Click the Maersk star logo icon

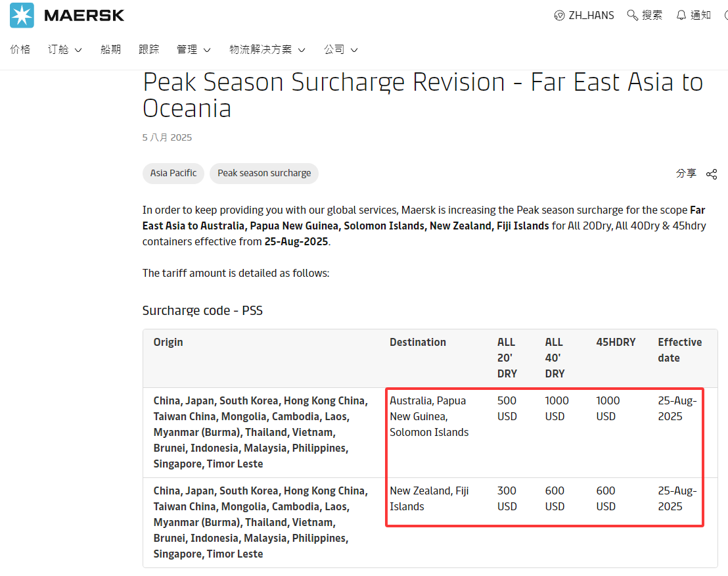pyautogui.click(x=22, y=15)
